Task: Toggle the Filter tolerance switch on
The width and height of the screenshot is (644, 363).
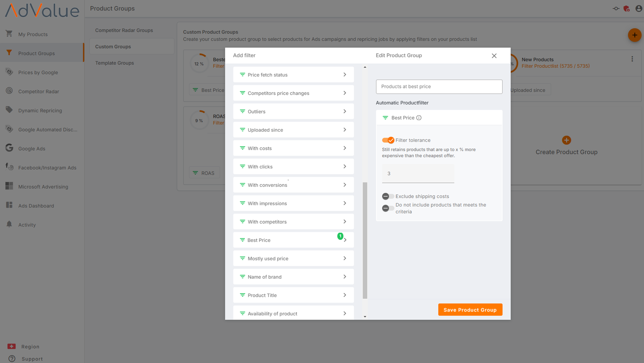Action: click(388, 140)
